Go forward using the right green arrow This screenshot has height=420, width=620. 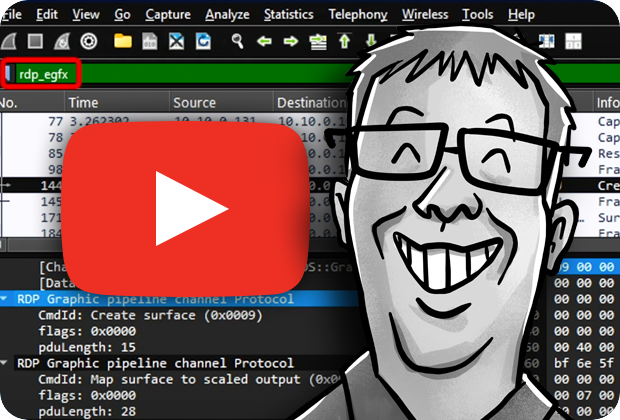[x=291, y=41]
